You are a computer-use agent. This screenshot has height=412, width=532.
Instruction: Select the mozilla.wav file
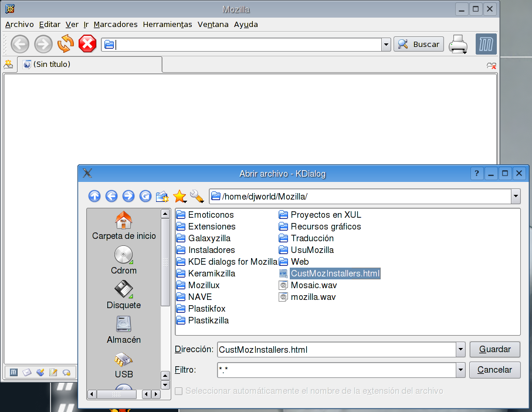click(307, 297)
